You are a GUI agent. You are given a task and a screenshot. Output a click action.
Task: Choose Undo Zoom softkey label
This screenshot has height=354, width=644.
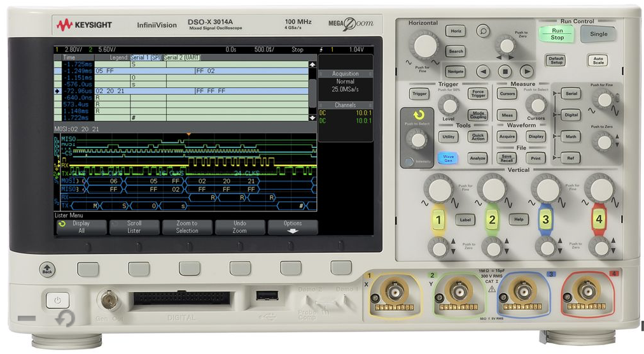point(240,227)
